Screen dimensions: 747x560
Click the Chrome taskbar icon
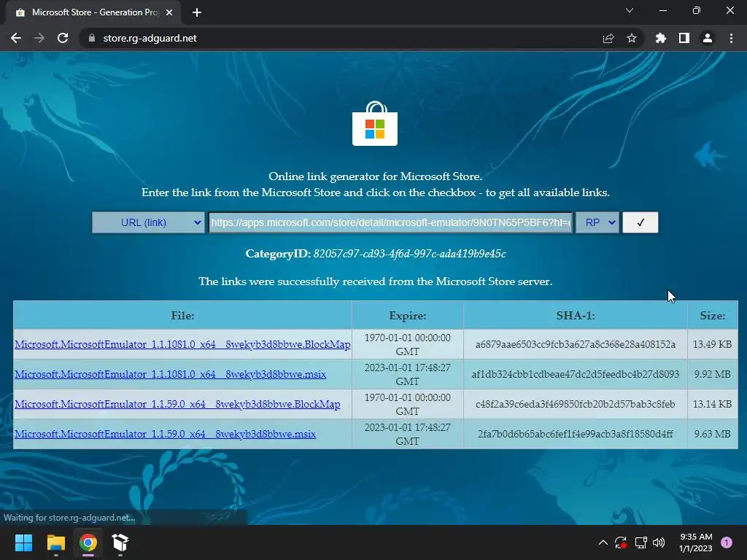88,542
